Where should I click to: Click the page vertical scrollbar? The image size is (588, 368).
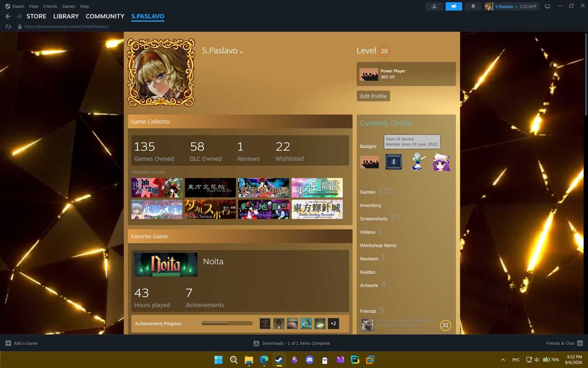point(586,73)
